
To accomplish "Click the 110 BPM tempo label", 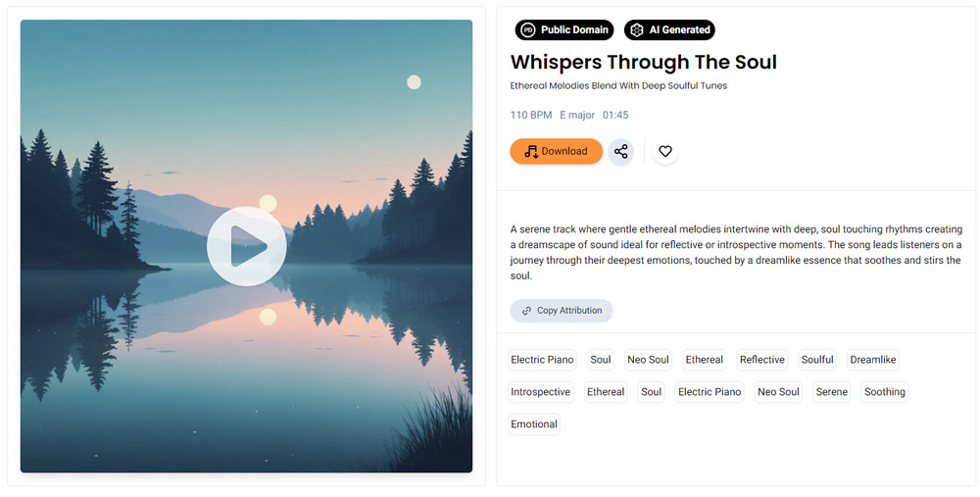I will click(x=530, y=115).
